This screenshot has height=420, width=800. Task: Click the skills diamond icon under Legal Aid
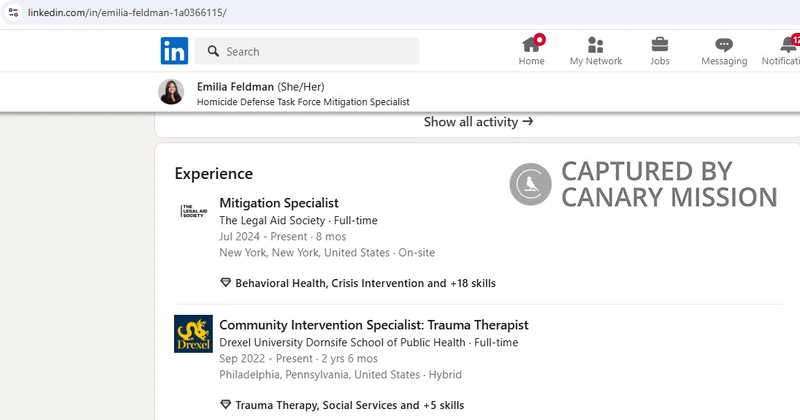[x=226, y=283]
